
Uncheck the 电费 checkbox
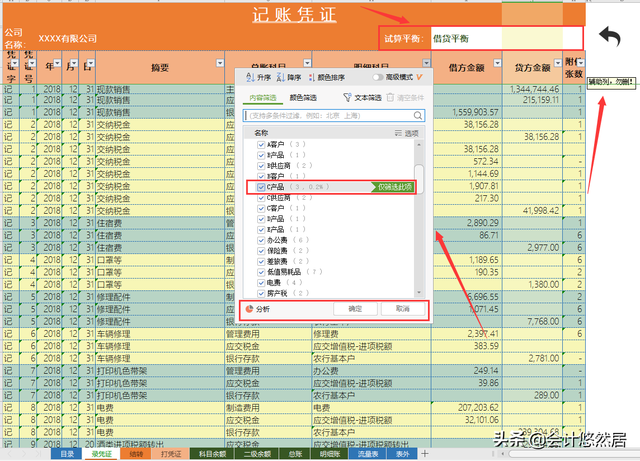(x=261, y=283)
